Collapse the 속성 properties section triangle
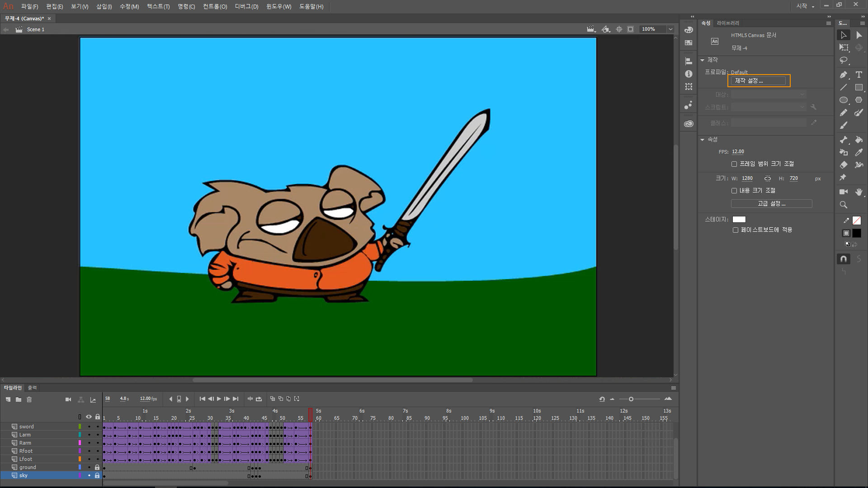 click(x=703, y=140)
